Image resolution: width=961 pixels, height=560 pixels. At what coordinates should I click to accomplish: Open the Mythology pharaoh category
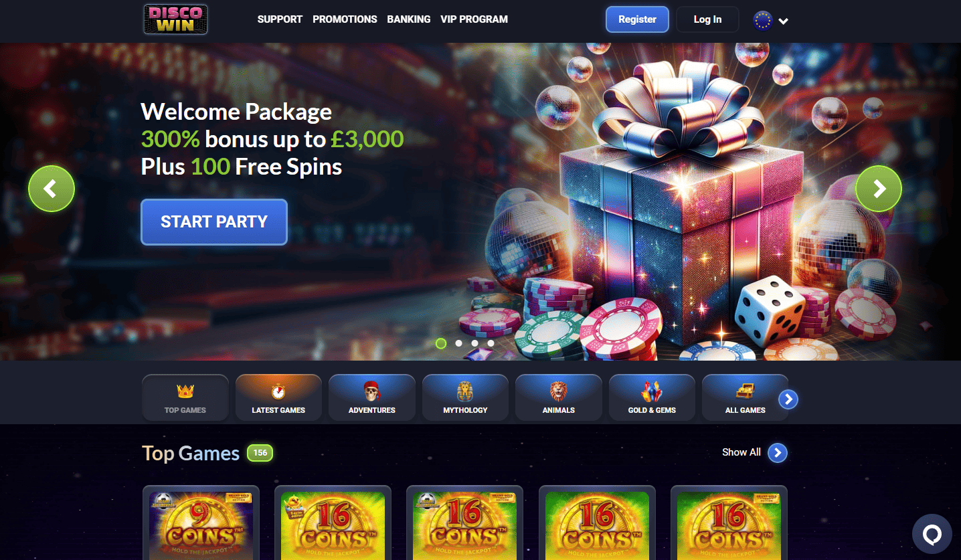pyautogui.click(x=465, y=397)
